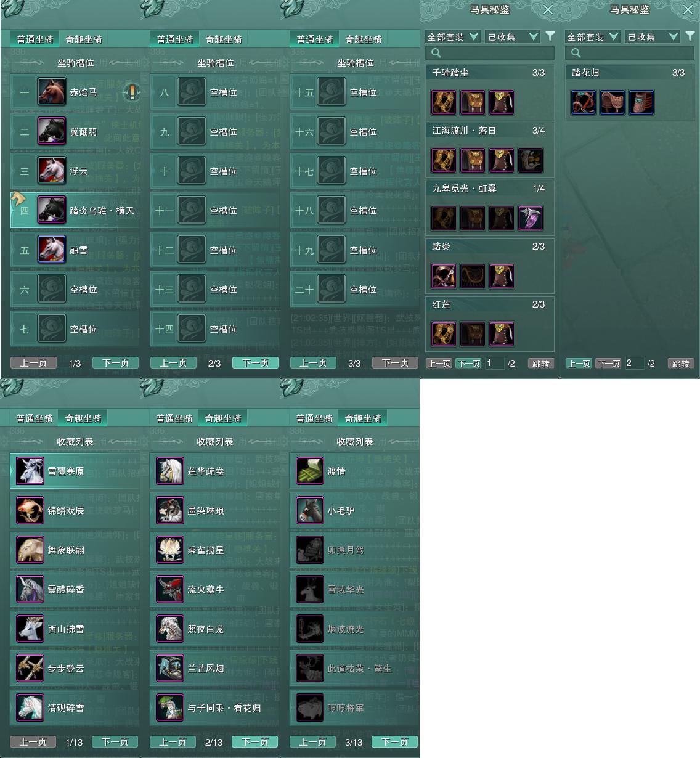Choose the 雪覆寒原 mount icon
This screenshot has width=700, height=758.
(x=30, y=471)
